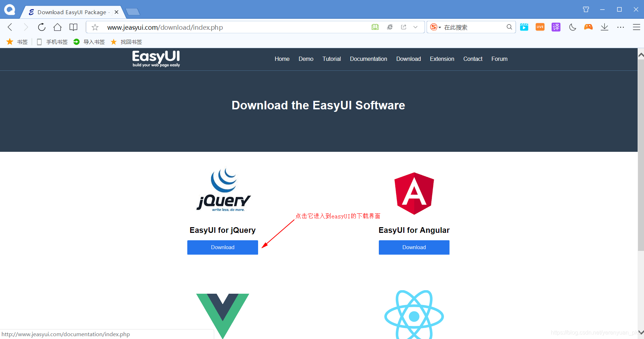
Task: Click the Vue logo image
Action: pos(223,316)
